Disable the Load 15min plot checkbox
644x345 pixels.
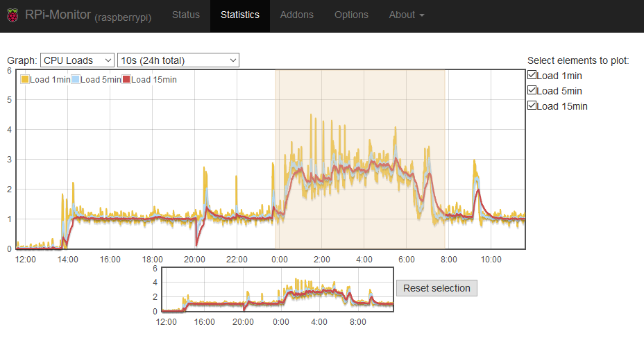coord(532,106)
